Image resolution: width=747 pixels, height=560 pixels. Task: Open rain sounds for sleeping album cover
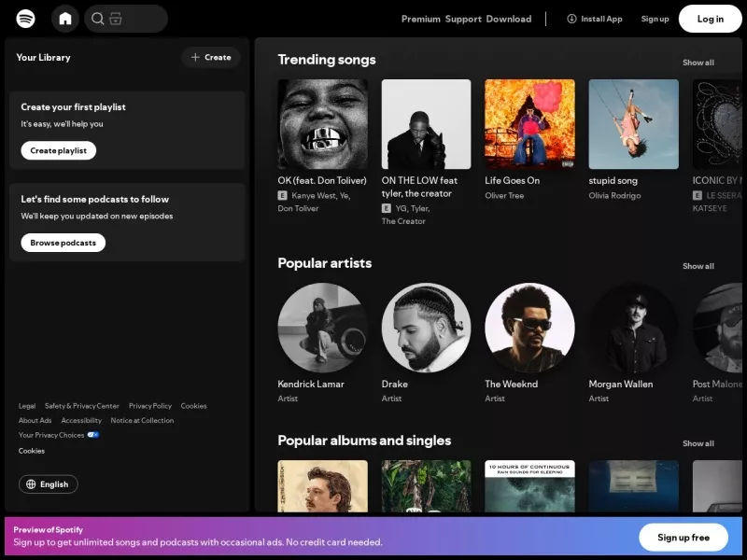[529, 486]
